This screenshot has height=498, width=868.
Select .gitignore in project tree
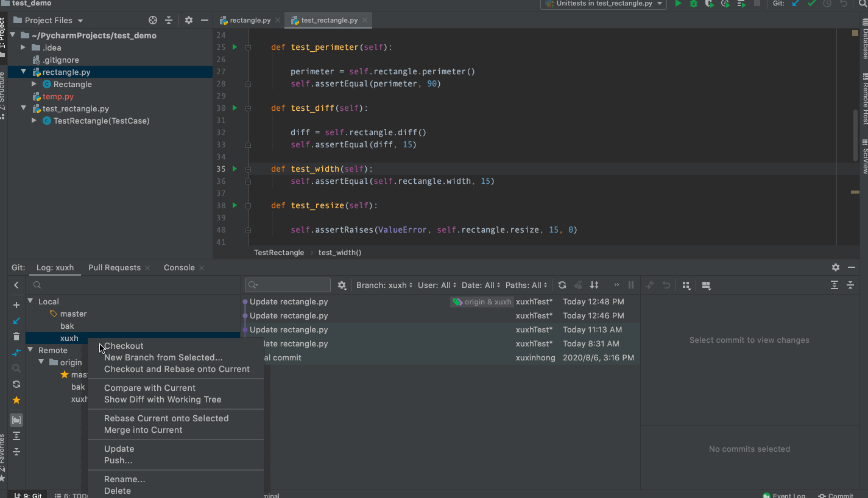click(x=60, y=60)
